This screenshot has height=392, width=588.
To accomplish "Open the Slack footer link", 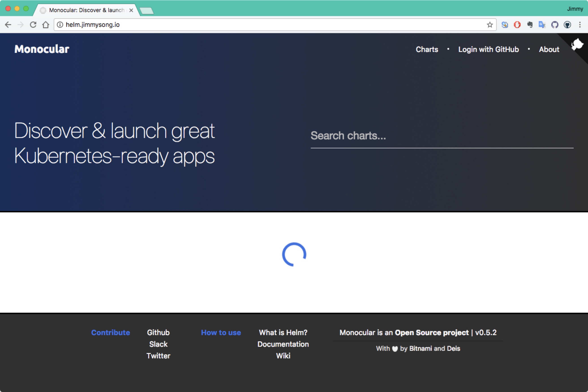I will (158, 344).
